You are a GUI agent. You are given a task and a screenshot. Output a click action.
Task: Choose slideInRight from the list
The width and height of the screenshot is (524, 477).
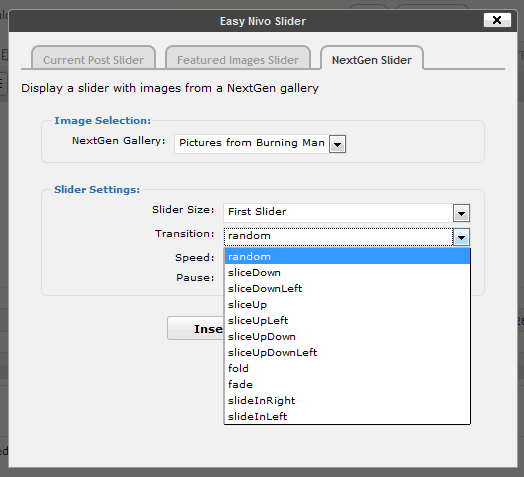[347, 400]
